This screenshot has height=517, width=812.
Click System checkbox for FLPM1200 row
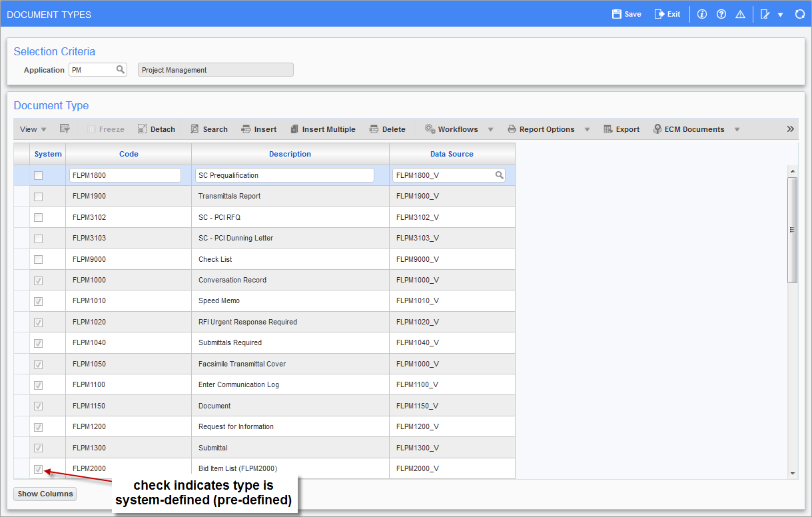tap(39, 427)
